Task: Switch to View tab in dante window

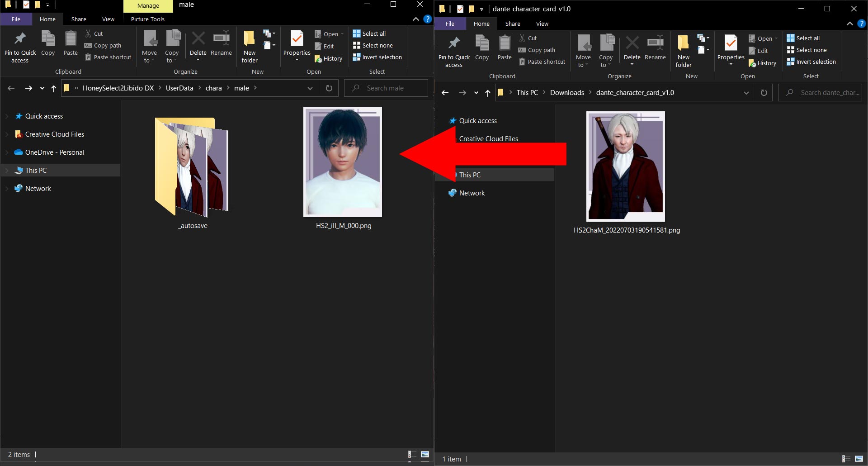Action: point(542,24)
